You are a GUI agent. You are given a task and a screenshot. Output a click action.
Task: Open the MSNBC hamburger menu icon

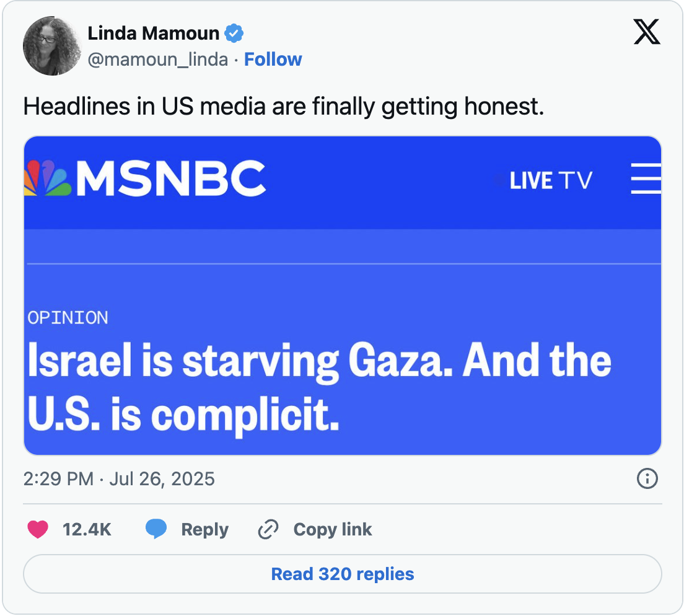pyautogui.click(x=646, y=178)
